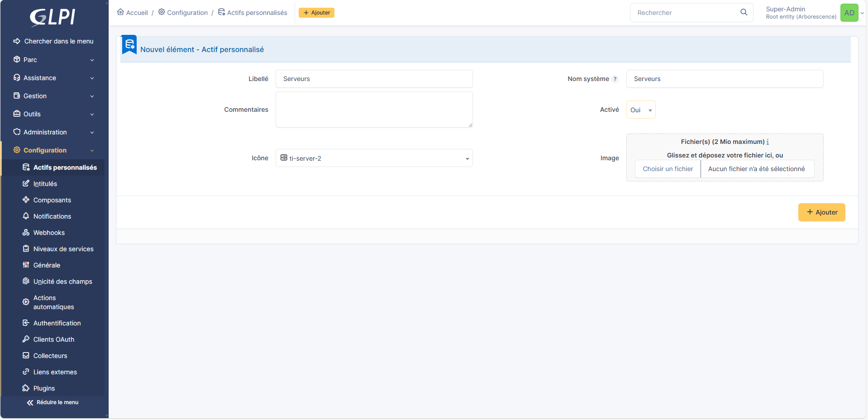Image resolution: width=868 pixels, height=420 pixels.
Task: Open the Activé dropdown
Action: click(640, 110)
